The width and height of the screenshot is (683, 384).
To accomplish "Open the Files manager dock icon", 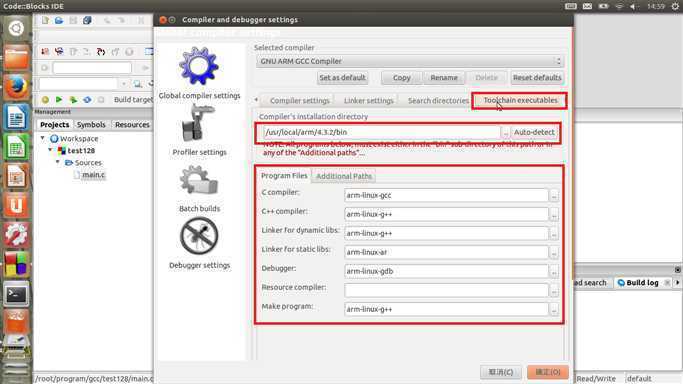I will tap(16, 58).
